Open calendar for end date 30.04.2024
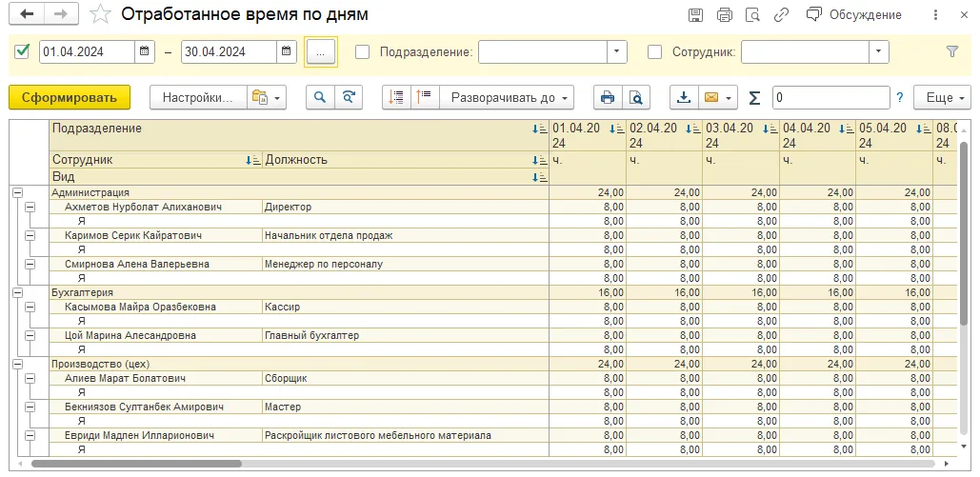Screen dimensions: 980x477 (287, 51)
